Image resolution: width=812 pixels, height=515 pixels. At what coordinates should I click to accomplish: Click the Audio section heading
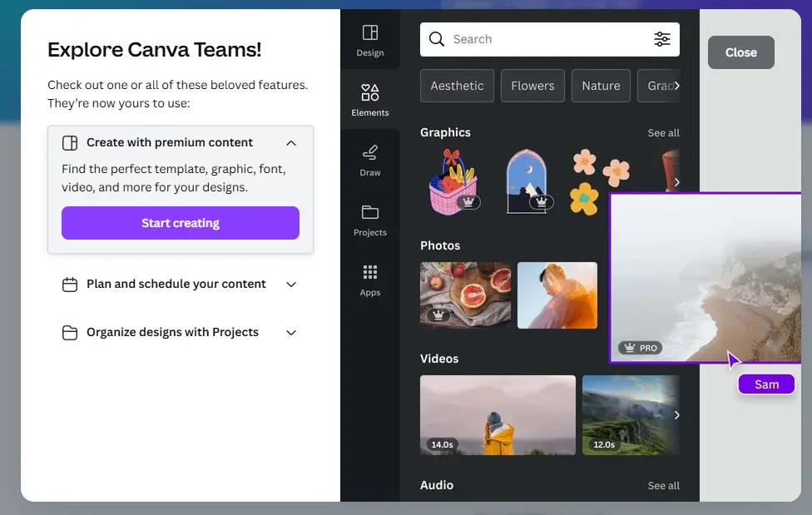437,486
